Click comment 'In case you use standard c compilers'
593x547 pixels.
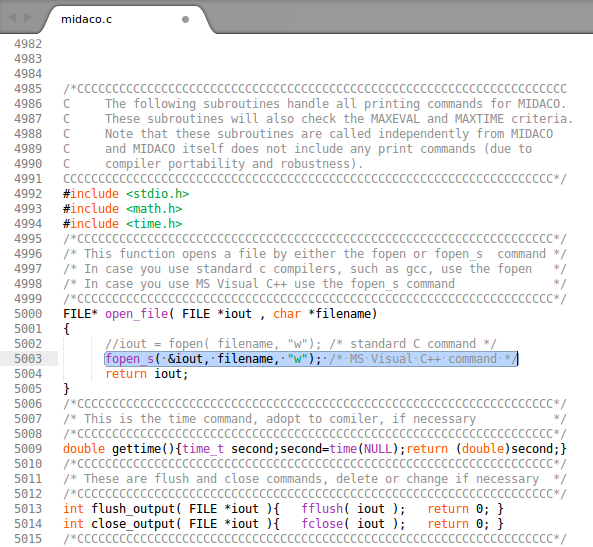pyautogui.click(x=210, y=269)
